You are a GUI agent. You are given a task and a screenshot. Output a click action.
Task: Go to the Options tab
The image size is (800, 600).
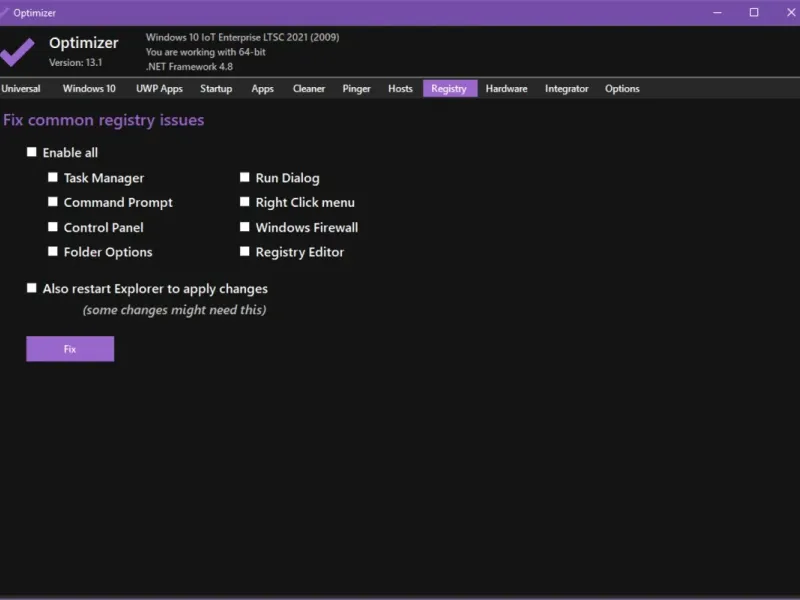pyautogui.click(x=622, y=88)
